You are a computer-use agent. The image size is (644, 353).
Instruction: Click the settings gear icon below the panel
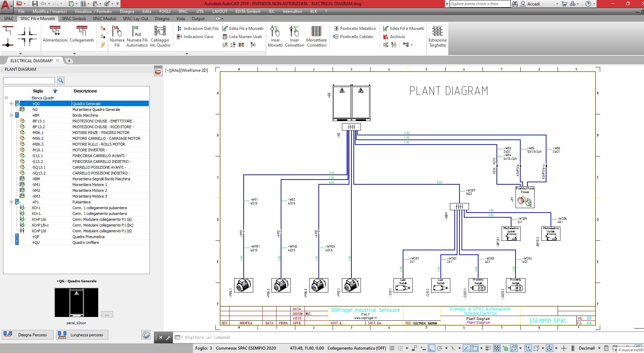pos(146,335)
